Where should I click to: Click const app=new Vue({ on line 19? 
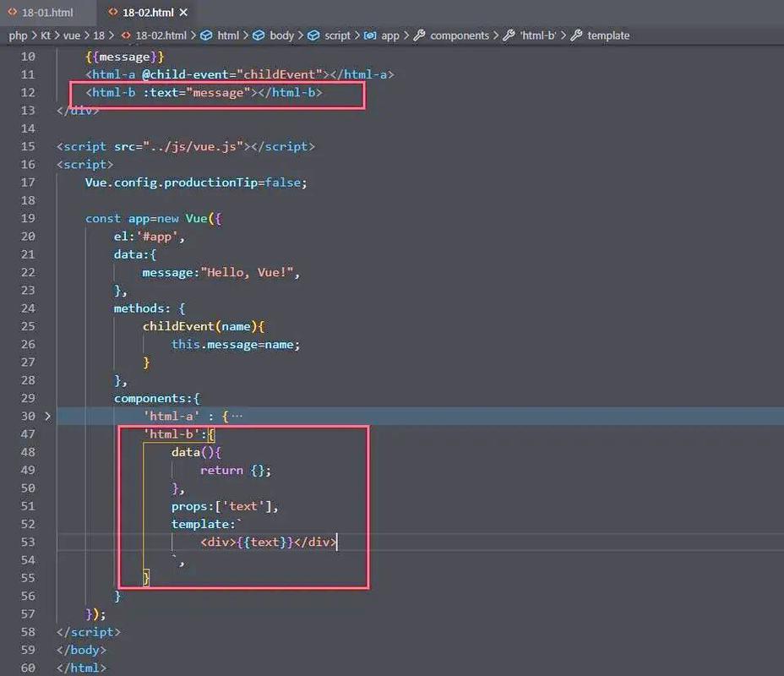pyautogui.click(x=153, y=219)
